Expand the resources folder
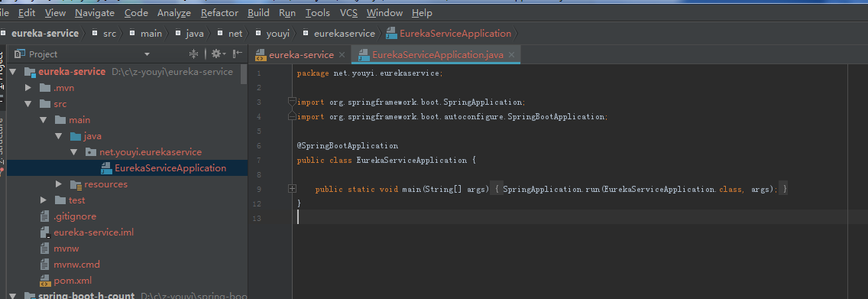Image resolution: width=868 pixels, height=299 pixels. tap(60, 184)
